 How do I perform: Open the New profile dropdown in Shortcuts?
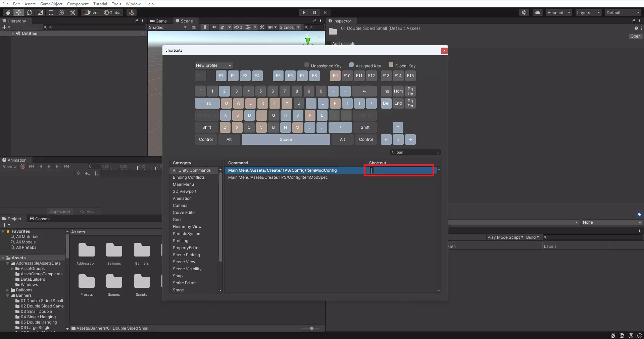click(x=213, y=65)
